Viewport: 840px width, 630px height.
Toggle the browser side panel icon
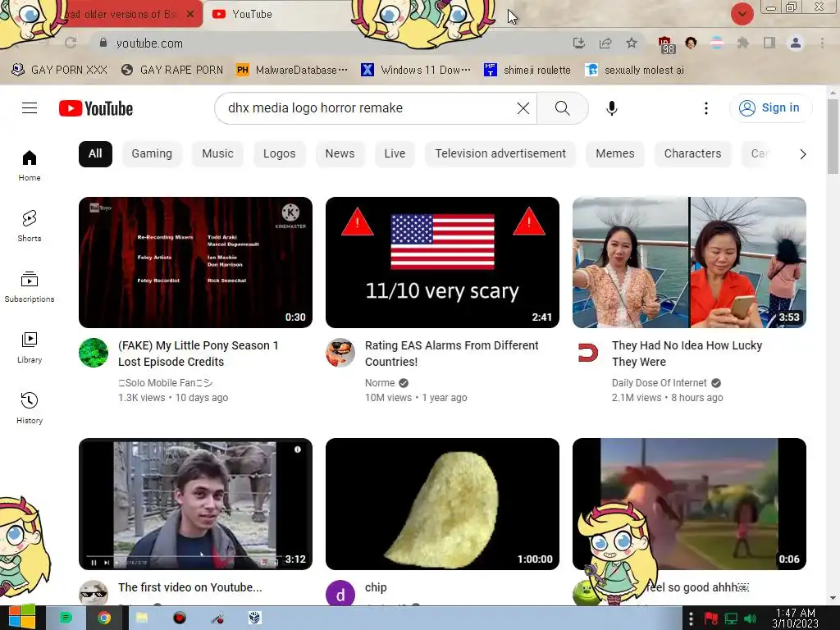coord(769,43)
